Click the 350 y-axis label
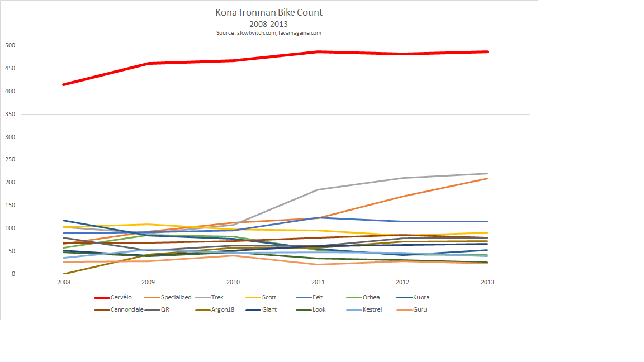This screenshot has height=362, width=644. [x=10, y=114]
